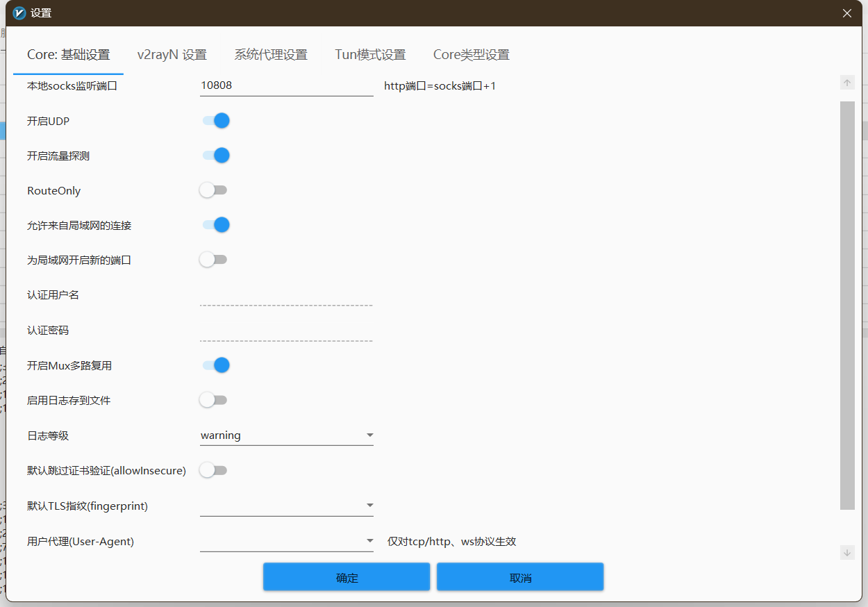
Task: Disable 允许来自局域网的连接
Action: click(214, 224)
